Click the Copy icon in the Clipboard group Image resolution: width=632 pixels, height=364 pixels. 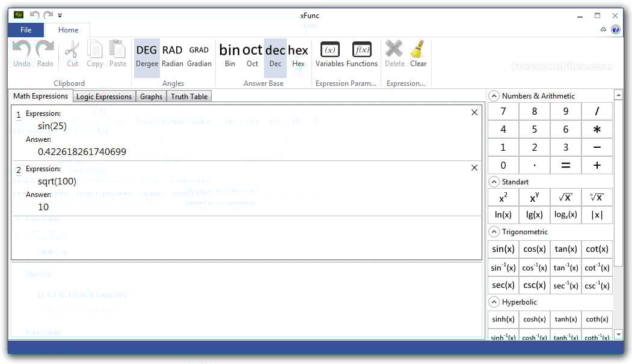pyautogui.click(x=95, y=54)
